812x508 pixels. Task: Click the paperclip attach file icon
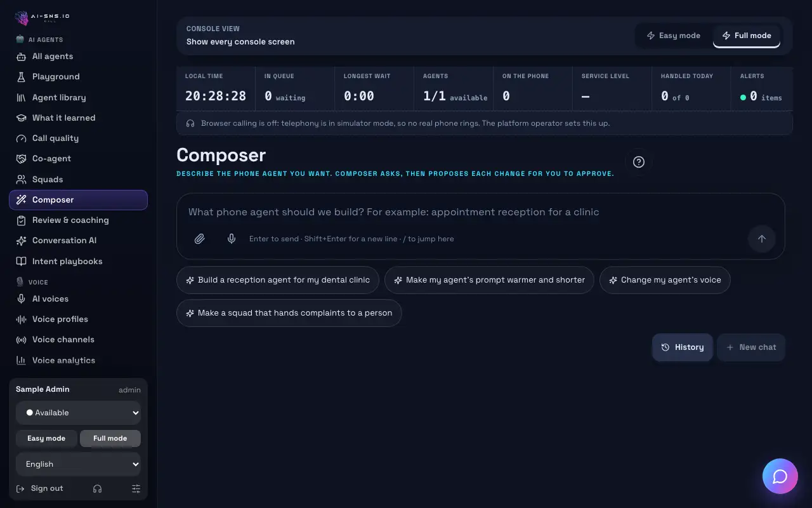coord(200,239)
